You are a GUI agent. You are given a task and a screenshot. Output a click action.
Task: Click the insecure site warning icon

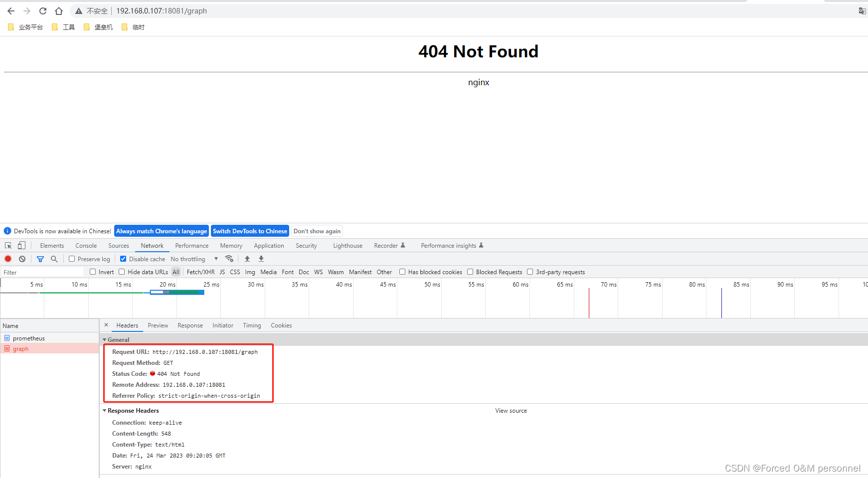click(x=79, y=11)
